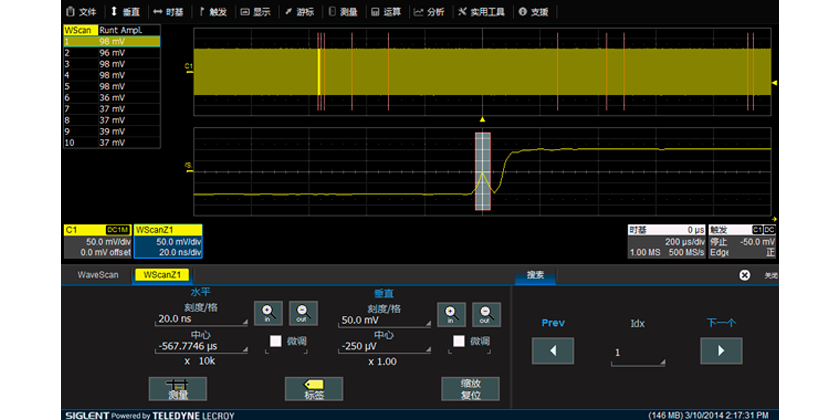Click the 缩放复位 zoom reset button
The image size is (840, 420).
pos(469,389)
